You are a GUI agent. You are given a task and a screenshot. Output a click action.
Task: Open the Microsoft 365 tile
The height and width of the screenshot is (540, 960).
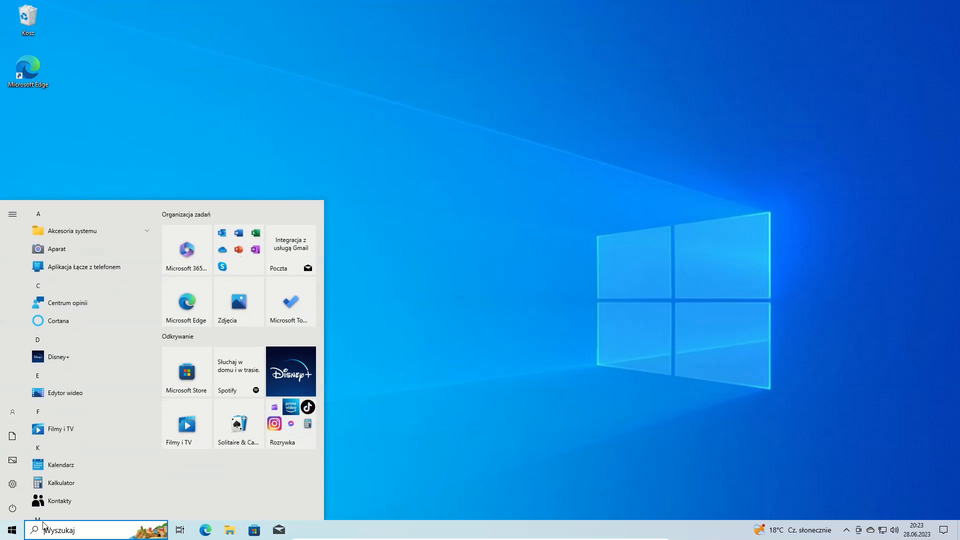coord(187,250)
